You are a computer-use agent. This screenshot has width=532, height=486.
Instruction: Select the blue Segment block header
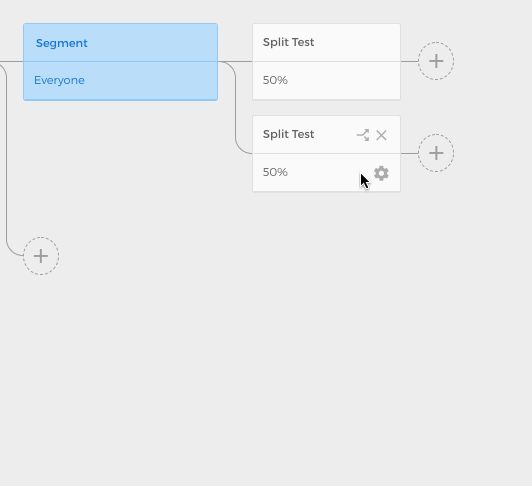point(120,42)
